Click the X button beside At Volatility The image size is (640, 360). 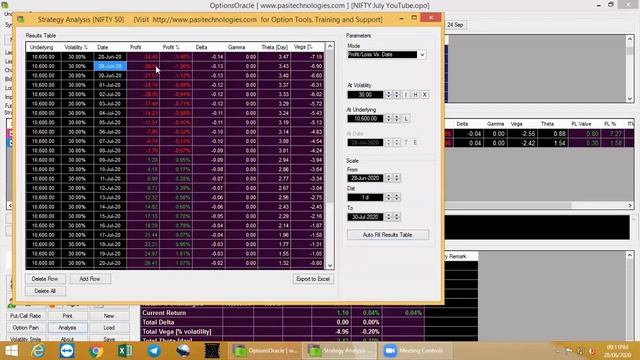tap(424, 95)
